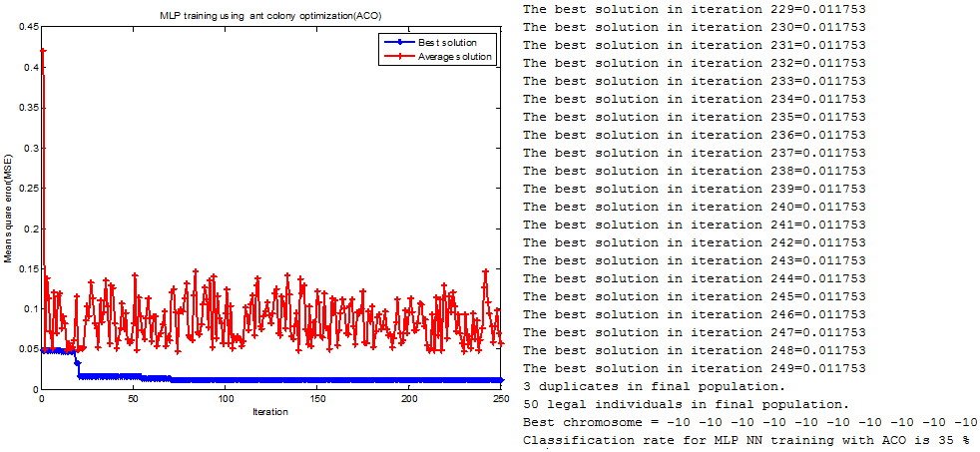Click the 100 x-axis tick label
Image resolution: width=980 pixels, height=452 pixels.
point(226,398)
